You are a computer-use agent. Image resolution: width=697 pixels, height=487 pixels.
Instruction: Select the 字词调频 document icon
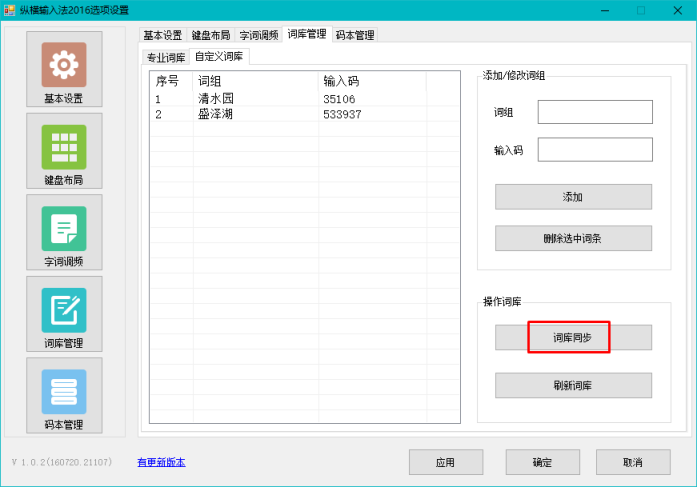tap(64, 229)
